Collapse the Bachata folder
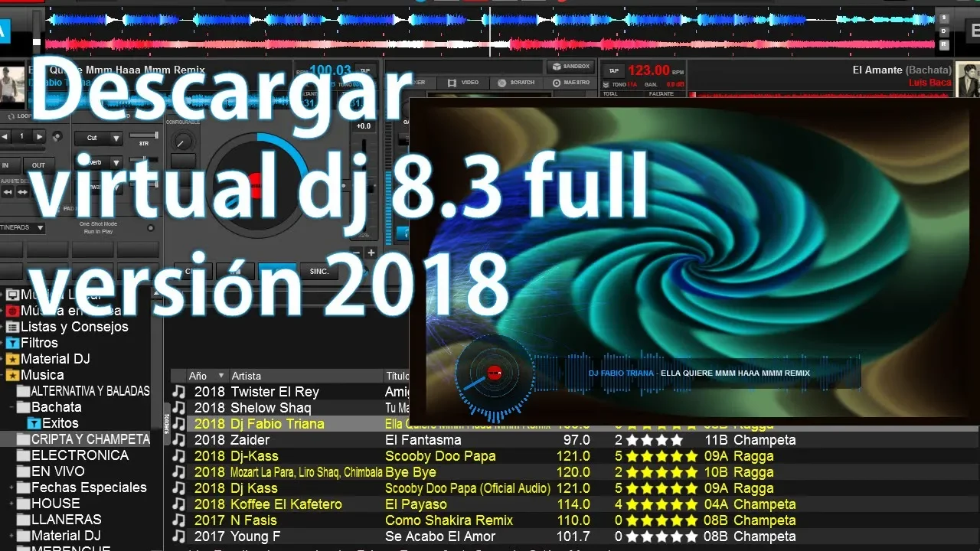Screen dimensions: 980x551 coord(11,407)
